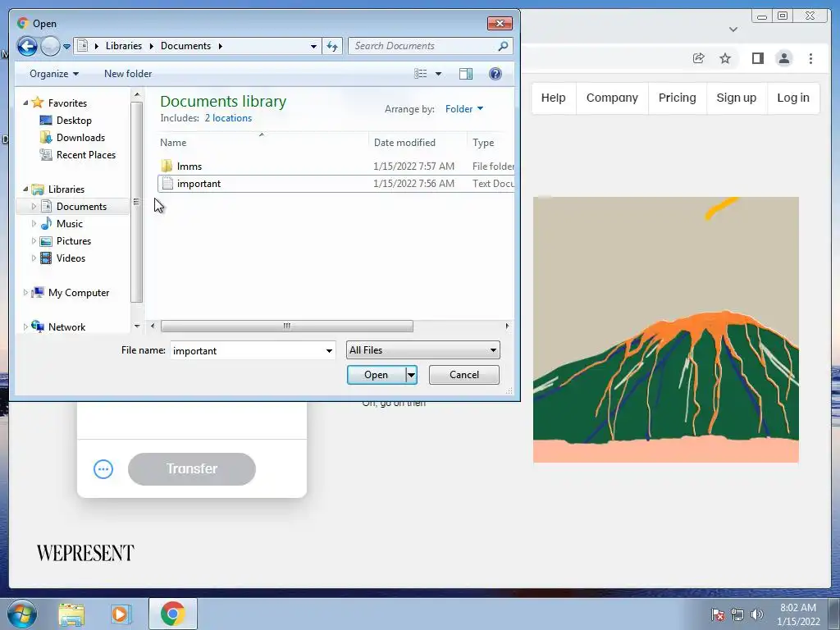Open the All Files file type dropdown
This screenshot has height=630, width=840.
[x=422, y=350]
